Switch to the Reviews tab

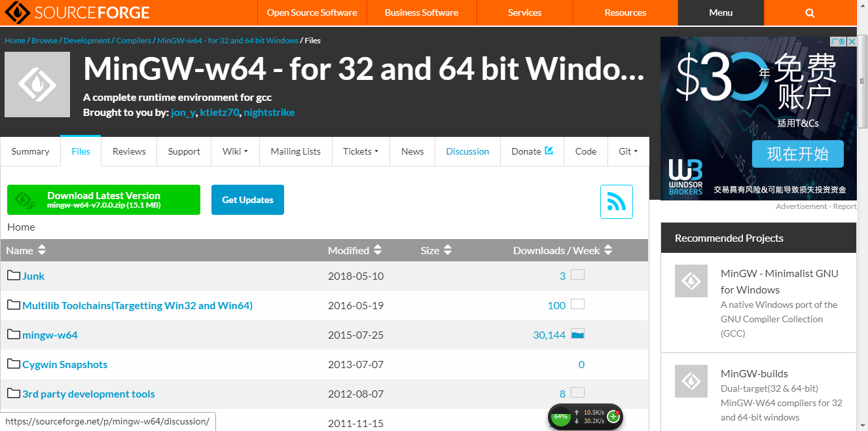point(129,151)
